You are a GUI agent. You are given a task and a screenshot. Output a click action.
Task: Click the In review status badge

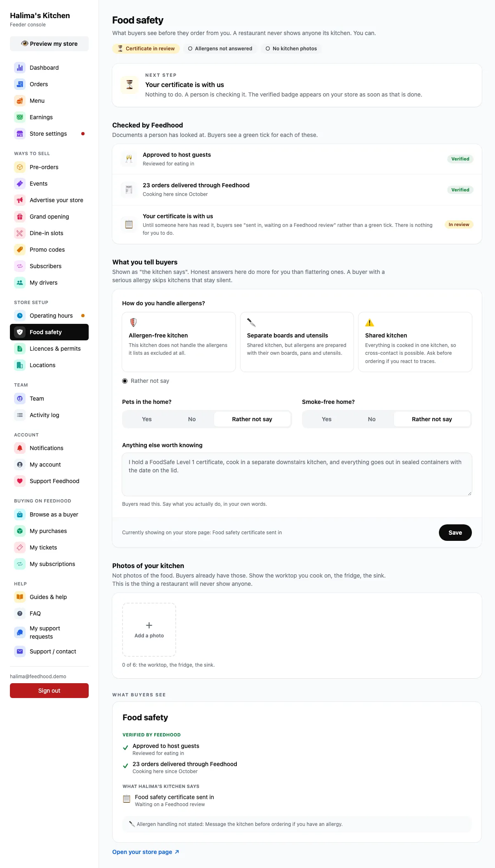click(x=459, y=224)
